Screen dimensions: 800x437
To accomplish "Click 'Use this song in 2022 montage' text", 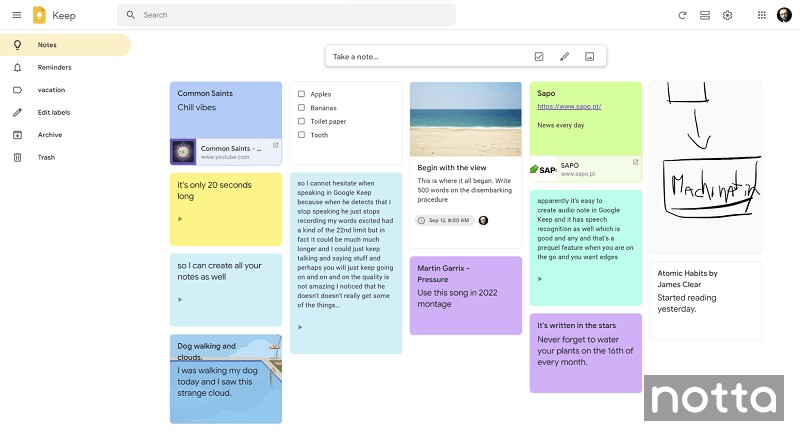I will click(x=457, y=298).
